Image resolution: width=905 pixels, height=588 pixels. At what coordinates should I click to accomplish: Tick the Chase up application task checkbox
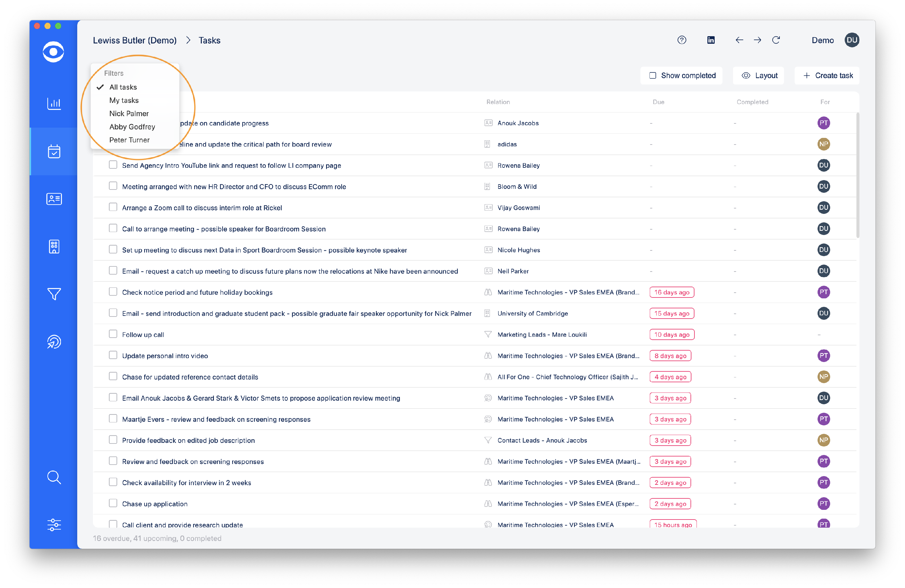point(113,503)
